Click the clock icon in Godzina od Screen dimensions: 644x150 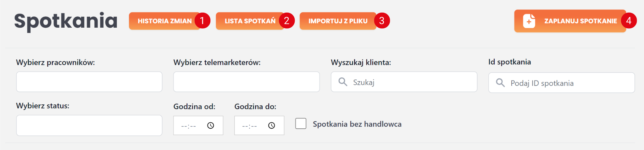[x=211, y=125]
